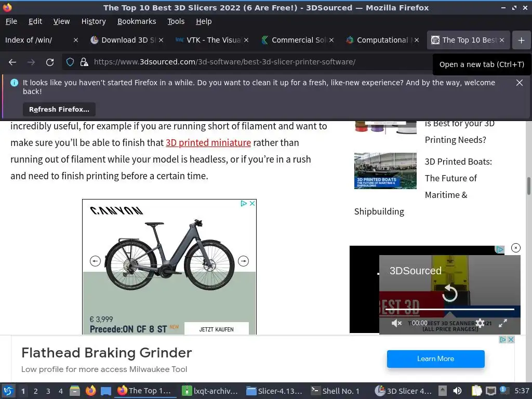Screen dimensions: 532x399
Task: Close the 'Commercial Sol' tab
Action: coord(331,40)
